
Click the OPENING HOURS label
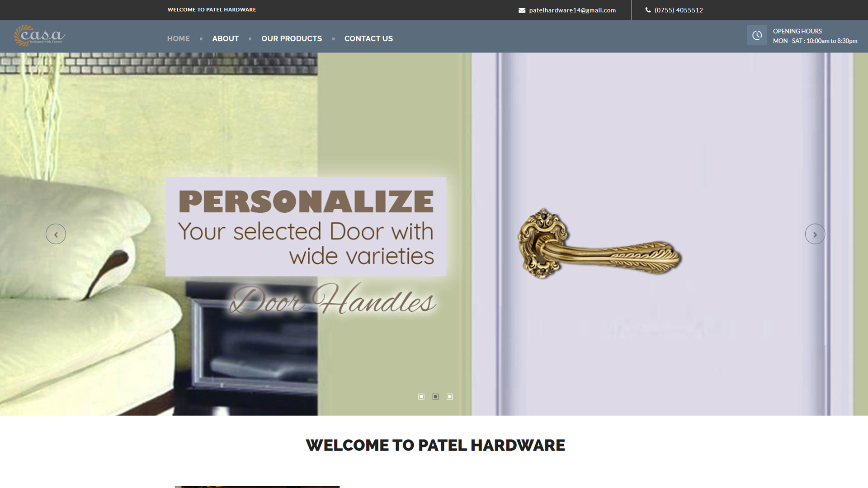pos(797,31)
